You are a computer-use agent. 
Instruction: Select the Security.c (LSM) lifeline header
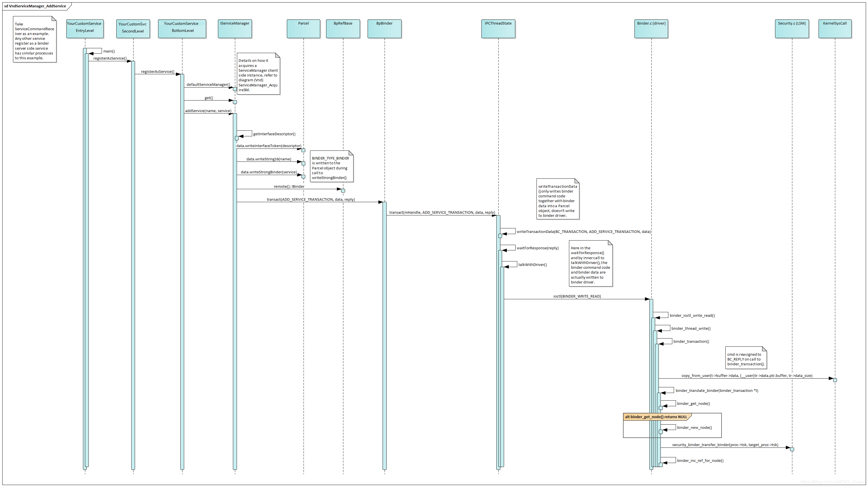coord(791,29)
